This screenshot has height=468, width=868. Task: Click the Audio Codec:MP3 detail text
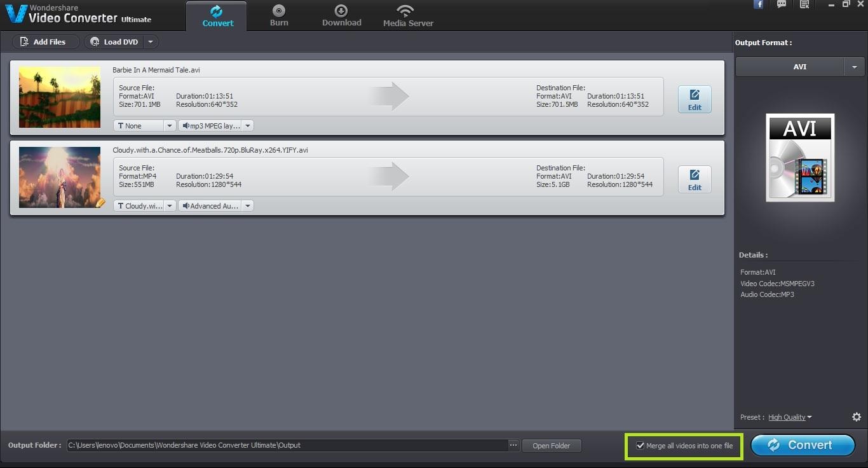[x=767, y=294]
